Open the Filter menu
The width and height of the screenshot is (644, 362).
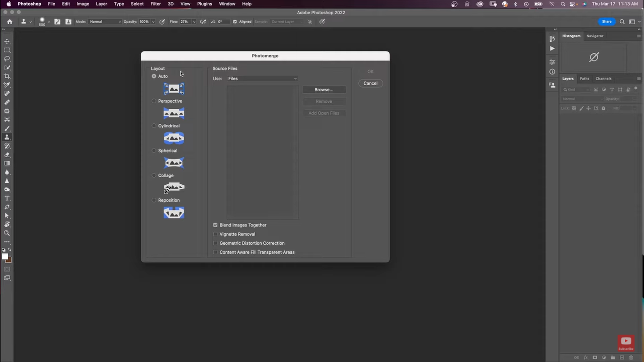click(x=155, y=4)
